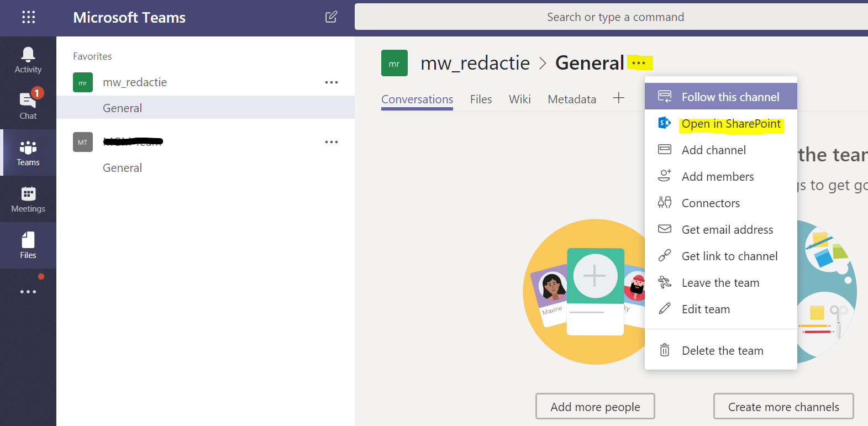Choose Open in SharePoint
Screen dimensions: 868x426
(721, 123)
